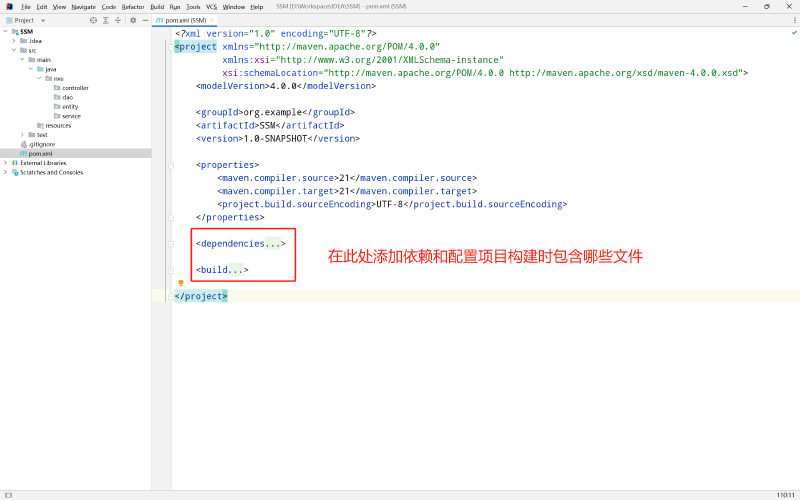800x500 pixels.
Task: Click the Collapse All icon in Project toolbar
Action: pos(118,20)
